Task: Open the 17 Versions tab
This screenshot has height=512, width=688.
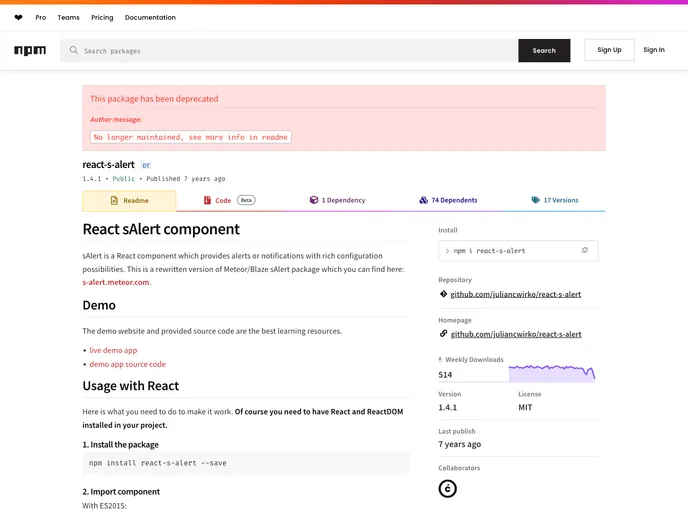Action: (555, 200)
